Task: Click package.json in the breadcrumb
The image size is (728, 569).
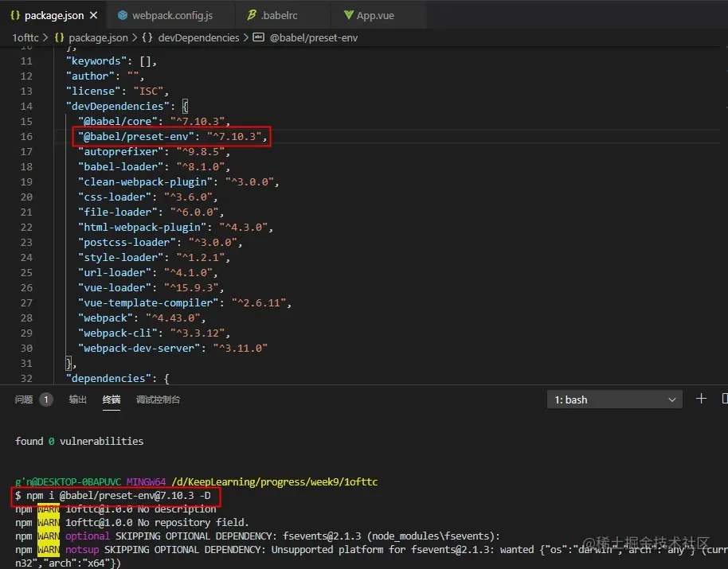Action: [98, 37]
